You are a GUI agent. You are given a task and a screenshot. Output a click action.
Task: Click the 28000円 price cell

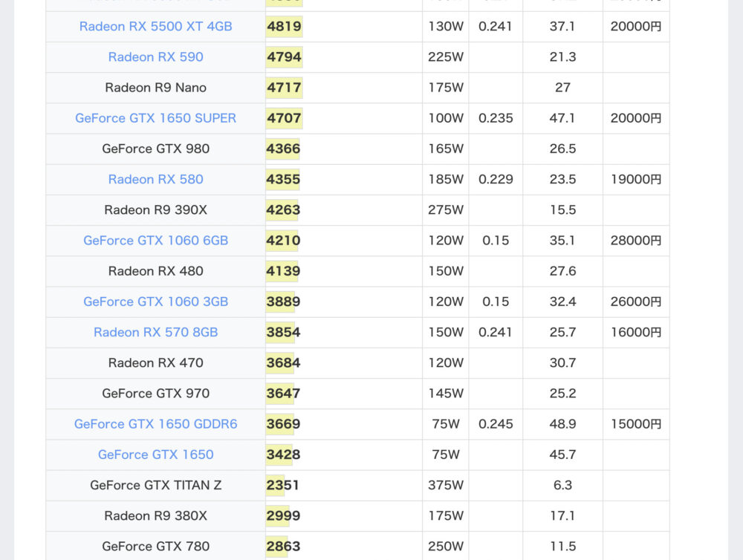click(x=636, y=240)
